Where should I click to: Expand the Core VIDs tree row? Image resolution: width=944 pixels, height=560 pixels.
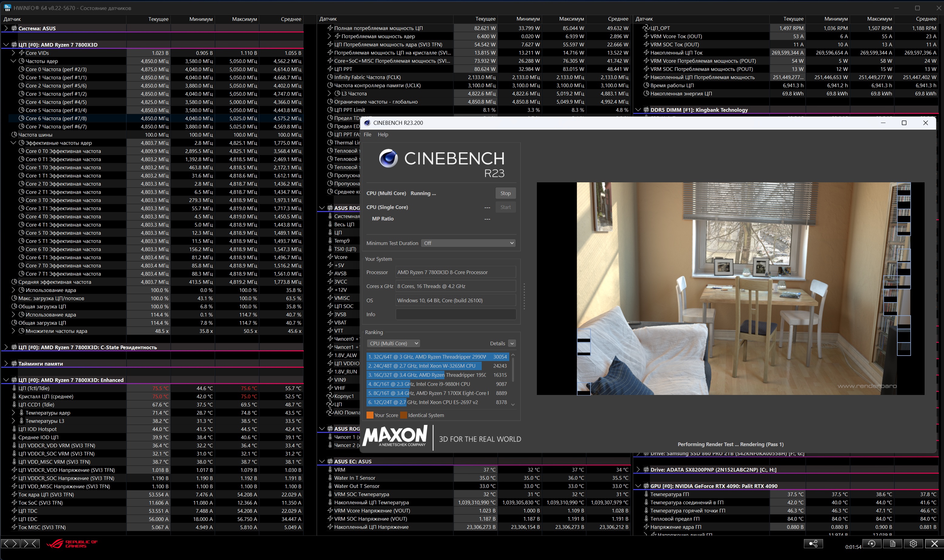(13, 53)
